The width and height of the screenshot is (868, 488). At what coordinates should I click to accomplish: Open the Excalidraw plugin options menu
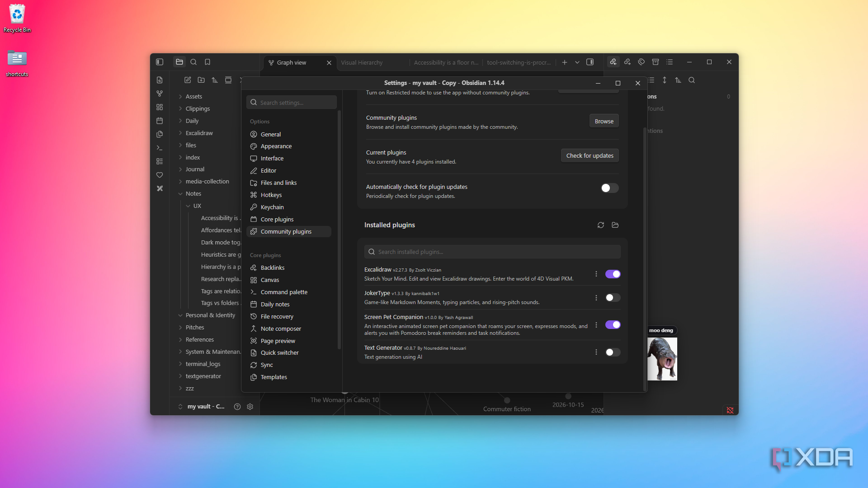[x=596, y=274]
